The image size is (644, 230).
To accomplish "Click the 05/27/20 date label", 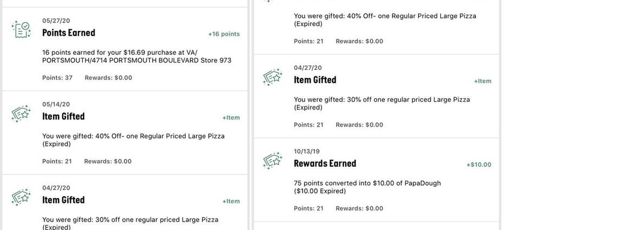I will coord(56,21).
